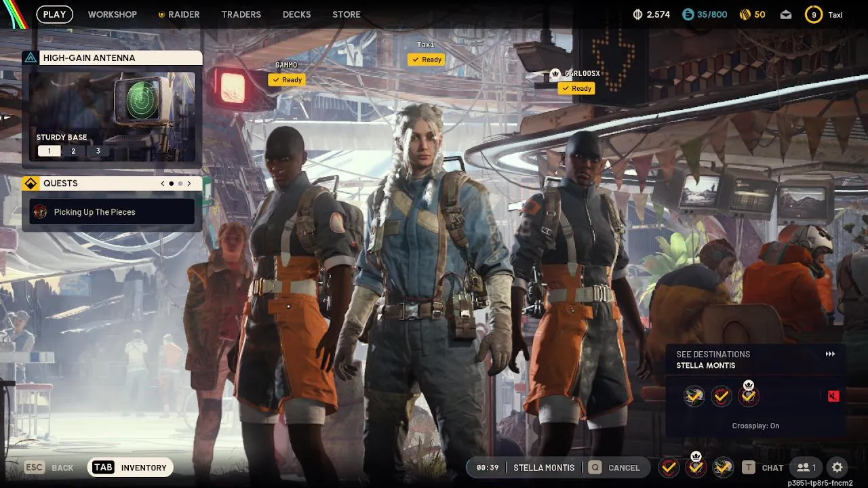Click the first squad avatar in destination panel
This screenshot has height=488, width=868.
[x=694, y=396]
